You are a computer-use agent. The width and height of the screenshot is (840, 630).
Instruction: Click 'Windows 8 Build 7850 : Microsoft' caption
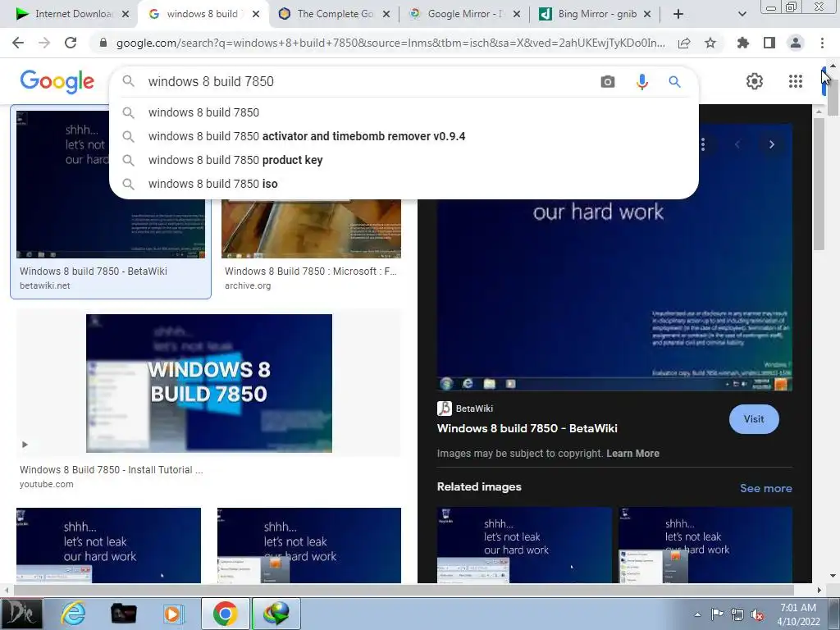click(x=311, y=271)
